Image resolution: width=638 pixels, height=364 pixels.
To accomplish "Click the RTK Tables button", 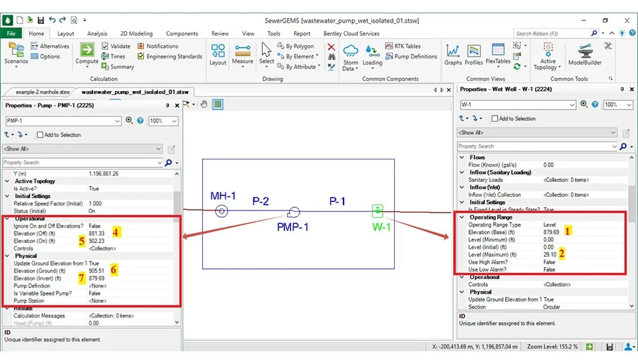I will (x=403, y=46).
